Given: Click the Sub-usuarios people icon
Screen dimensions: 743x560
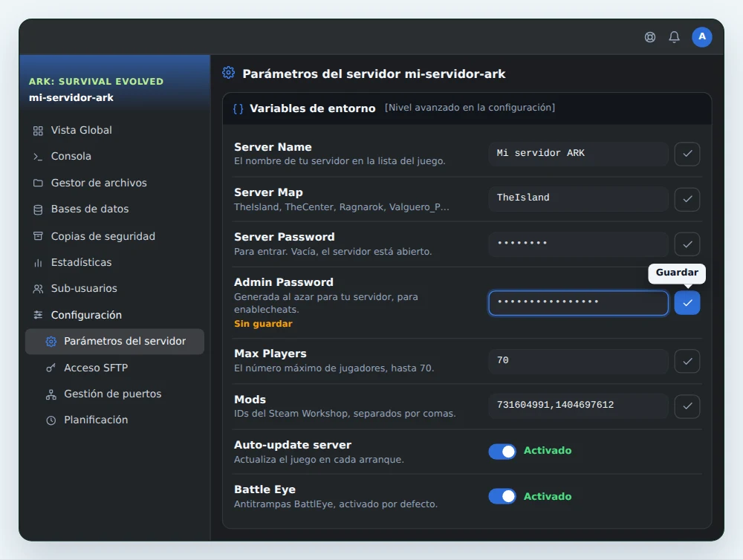Looking at the screenshot, I should [x=38, y=288].
